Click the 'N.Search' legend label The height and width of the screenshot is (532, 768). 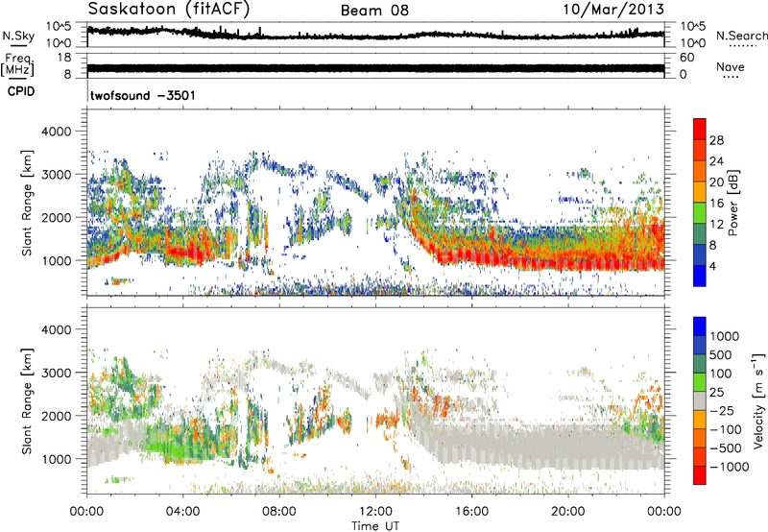click(x=741, y=36)
